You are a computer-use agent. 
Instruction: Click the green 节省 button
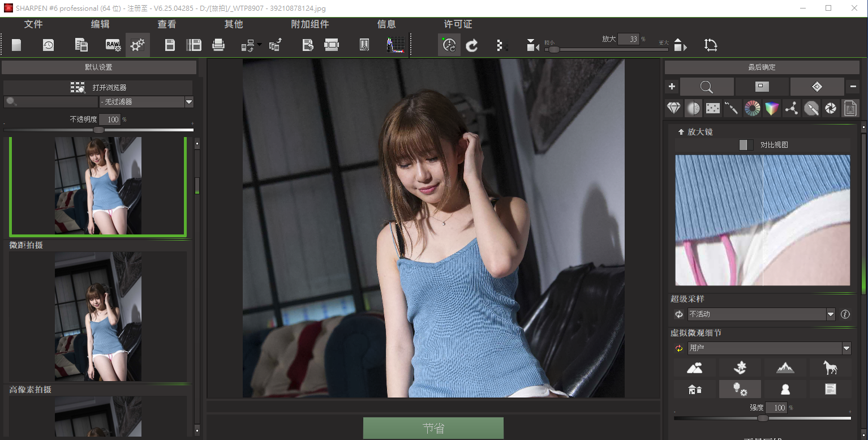[x=433, y=428]
